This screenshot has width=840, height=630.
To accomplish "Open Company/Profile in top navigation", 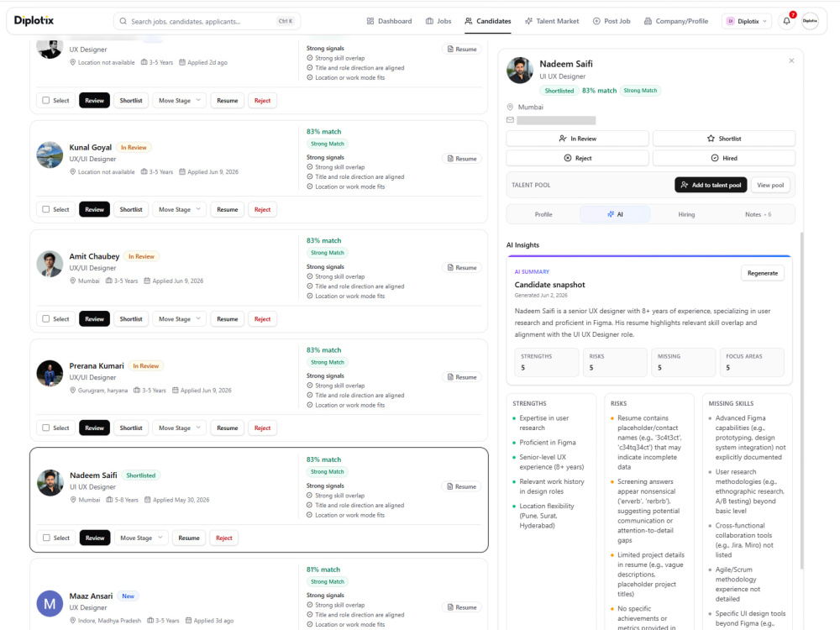I will (x=676, y=21).
